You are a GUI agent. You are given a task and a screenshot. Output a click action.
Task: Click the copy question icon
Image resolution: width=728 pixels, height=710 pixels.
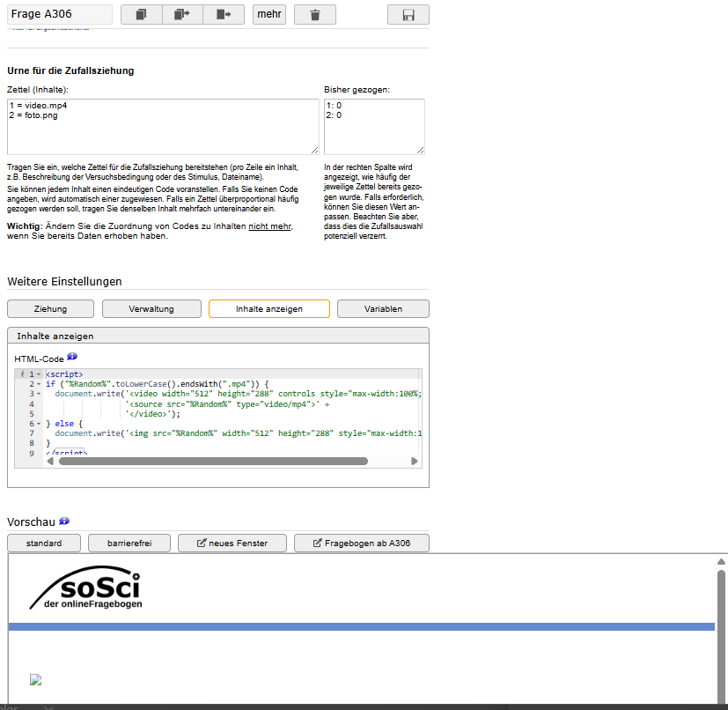[x=141, y=15]
